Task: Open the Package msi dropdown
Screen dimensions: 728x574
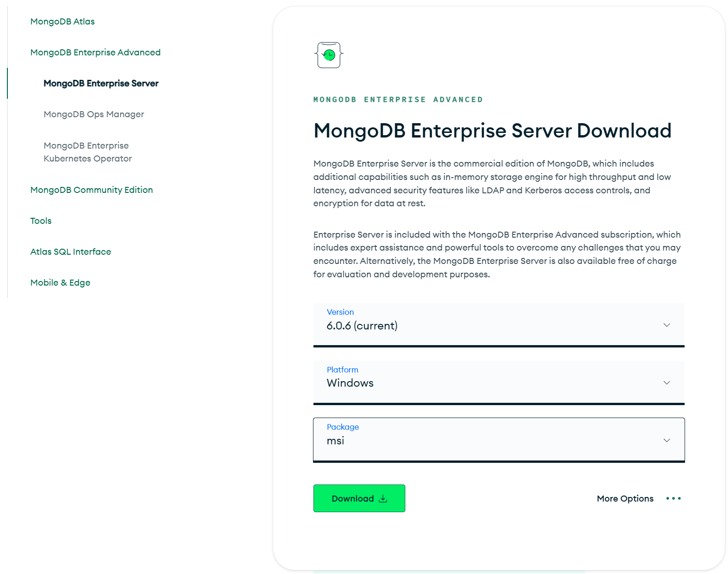Action: pyautogui.click(x=499, y=440)
